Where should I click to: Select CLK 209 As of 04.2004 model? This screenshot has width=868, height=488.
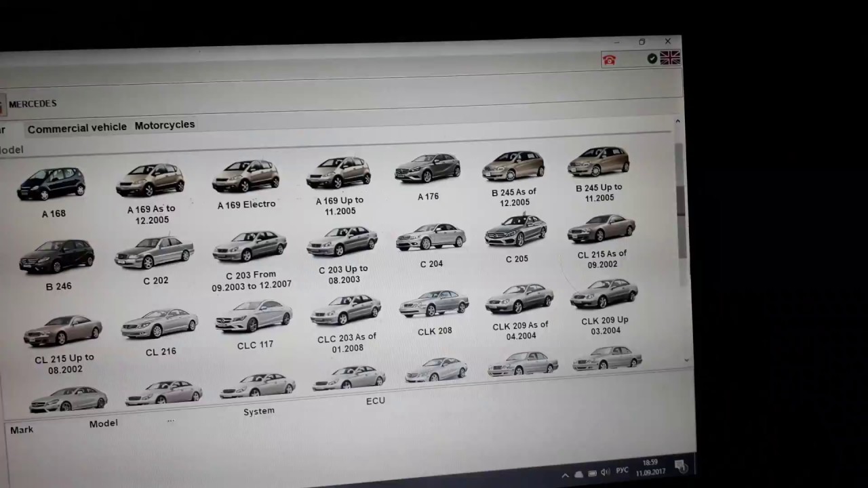click(520, 298)
